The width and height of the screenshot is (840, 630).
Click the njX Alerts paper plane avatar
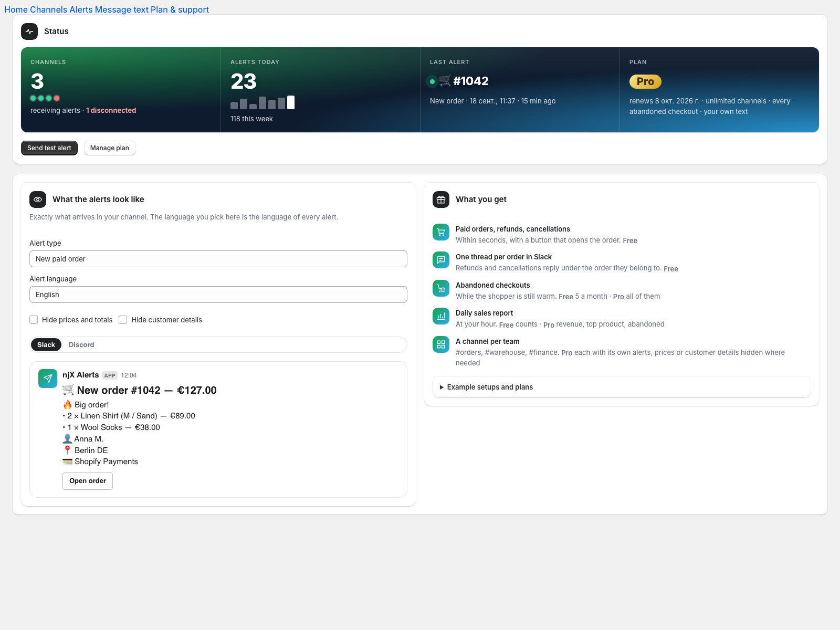pyautogui.click(x=48, y=379)
